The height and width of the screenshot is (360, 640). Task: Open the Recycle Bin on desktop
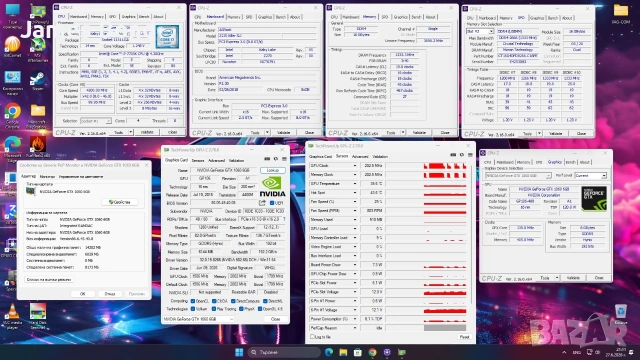621,314
